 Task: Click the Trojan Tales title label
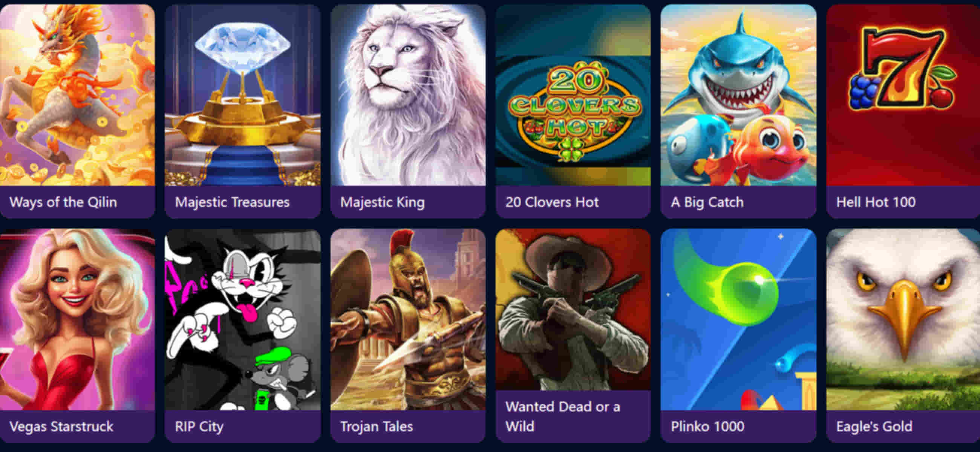(x=376, y=426)
